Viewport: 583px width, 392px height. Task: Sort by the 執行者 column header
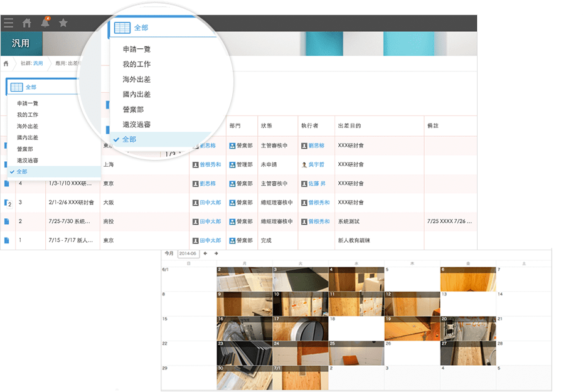310,126
